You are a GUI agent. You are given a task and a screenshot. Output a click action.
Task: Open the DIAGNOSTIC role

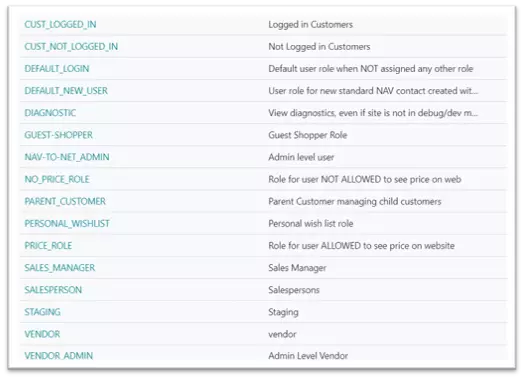click(x=50, y=113)
